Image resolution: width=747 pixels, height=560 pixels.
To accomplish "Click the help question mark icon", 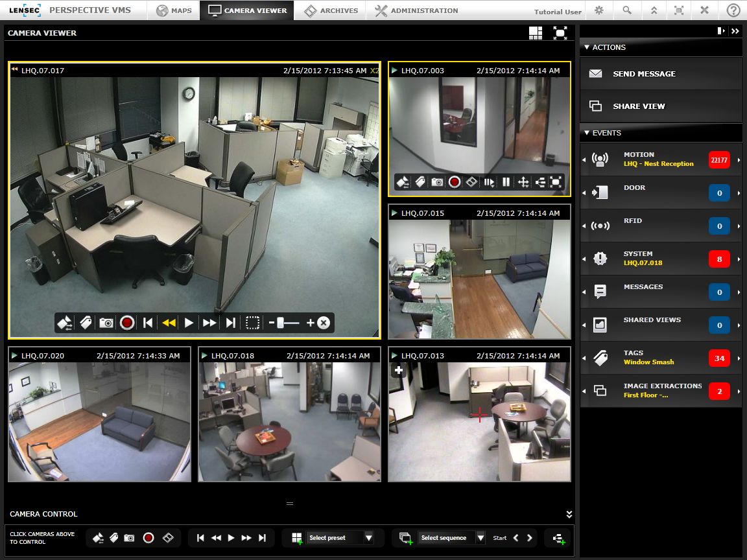I will [x=733, y=10].
